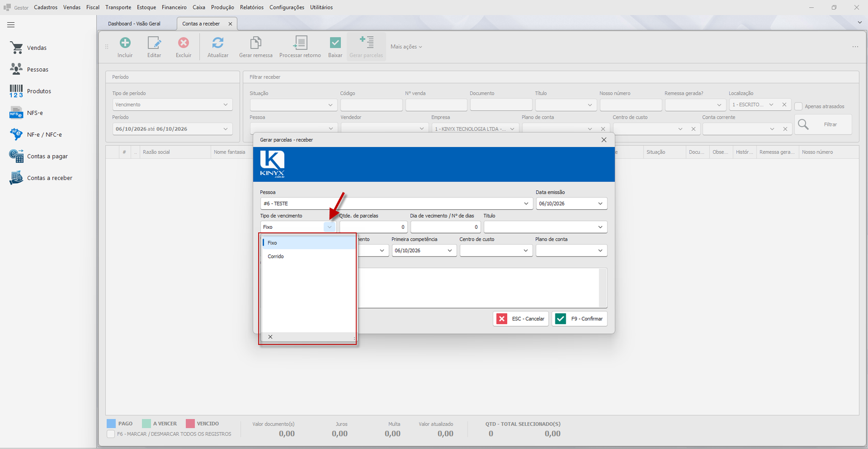This screenshot has height=449, width=868.
Task: Open the Financeiro menu
Action: click(174, 8)
